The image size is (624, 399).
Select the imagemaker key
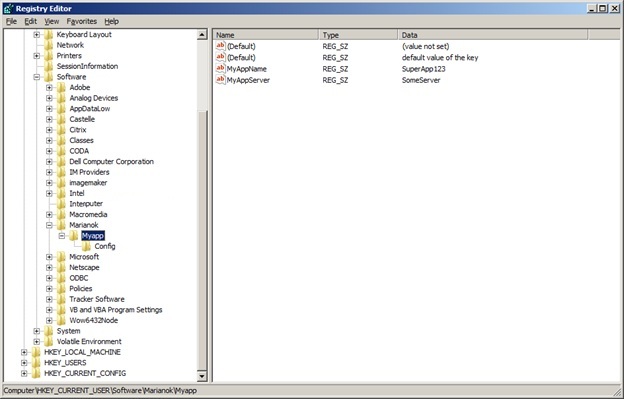88,183
